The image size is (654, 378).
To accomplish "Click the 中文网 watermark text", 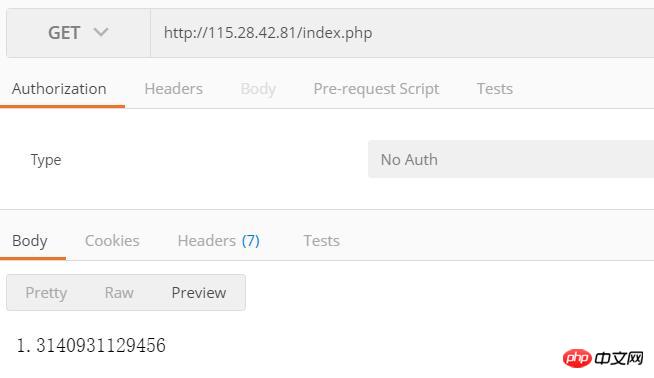I will point(619,358).
